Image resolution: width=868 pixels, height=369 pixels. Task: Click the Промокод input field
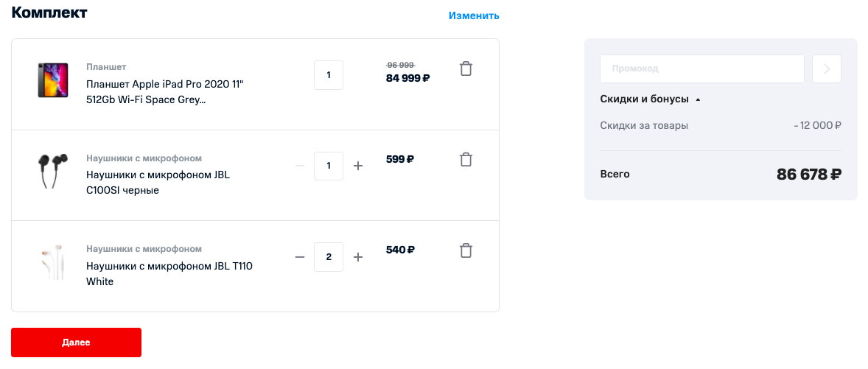tap(701, 69)
